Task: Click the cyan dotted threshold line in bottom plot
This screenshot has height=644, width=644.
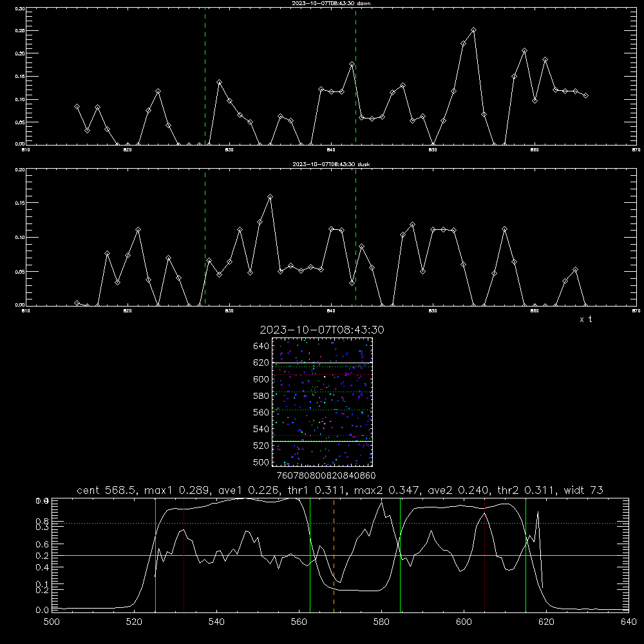Action: [x=340, y=523]
